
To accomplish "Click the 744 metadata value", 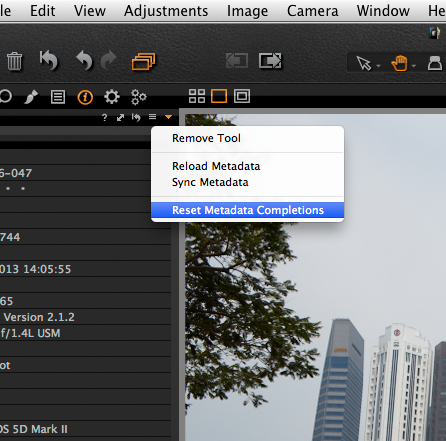I will click(x=10, y=237).
